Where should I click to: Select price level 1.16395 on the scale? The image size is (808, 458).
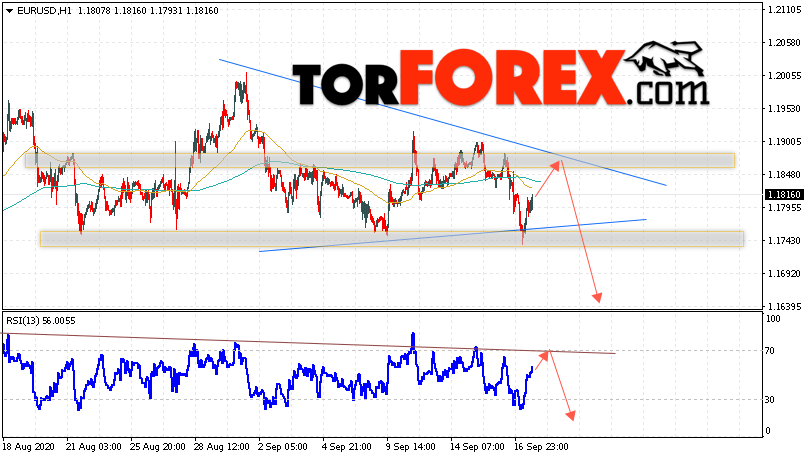click(784, 307)
